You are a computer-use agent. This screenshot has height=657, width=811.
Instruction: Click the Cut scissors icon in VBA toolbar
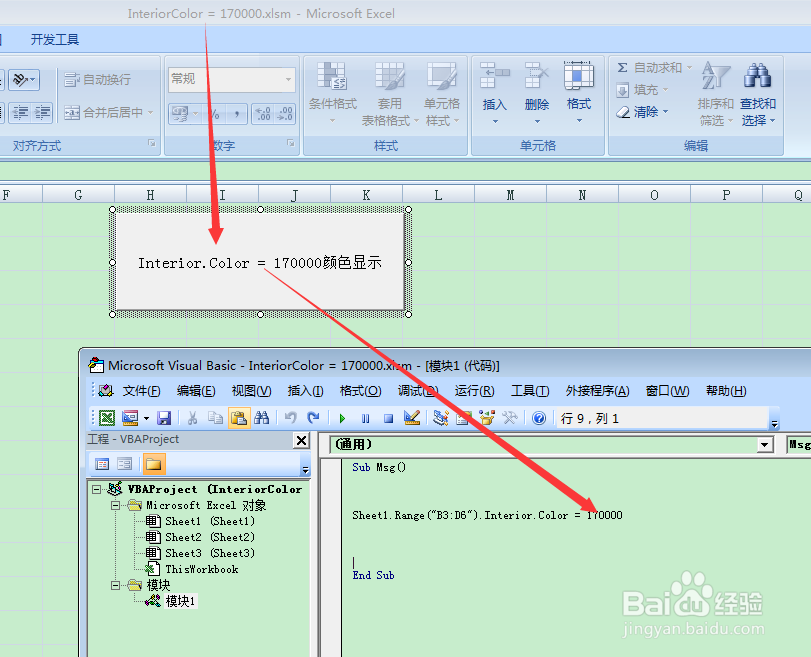point(192,418)
